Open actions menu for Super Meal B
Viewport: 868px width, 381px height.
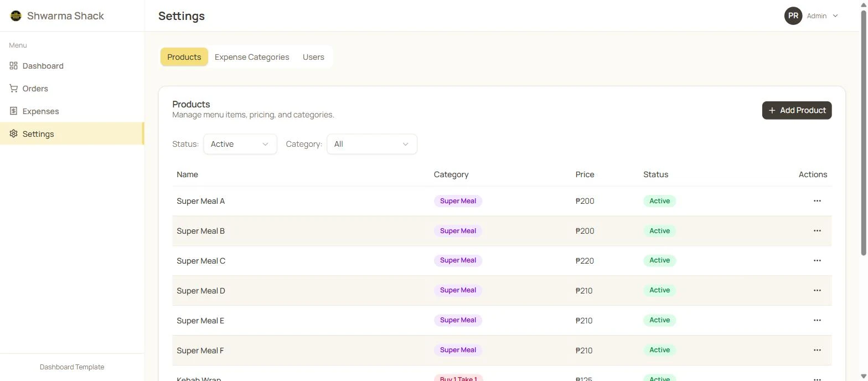click(817, 231)
